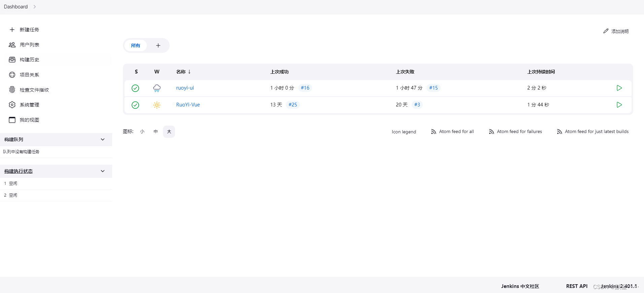This screenshot has height=293, width=644.
Task: Click duration cell 2 分 2 秒
Action: pyautogui.click(x=537, y=88)
